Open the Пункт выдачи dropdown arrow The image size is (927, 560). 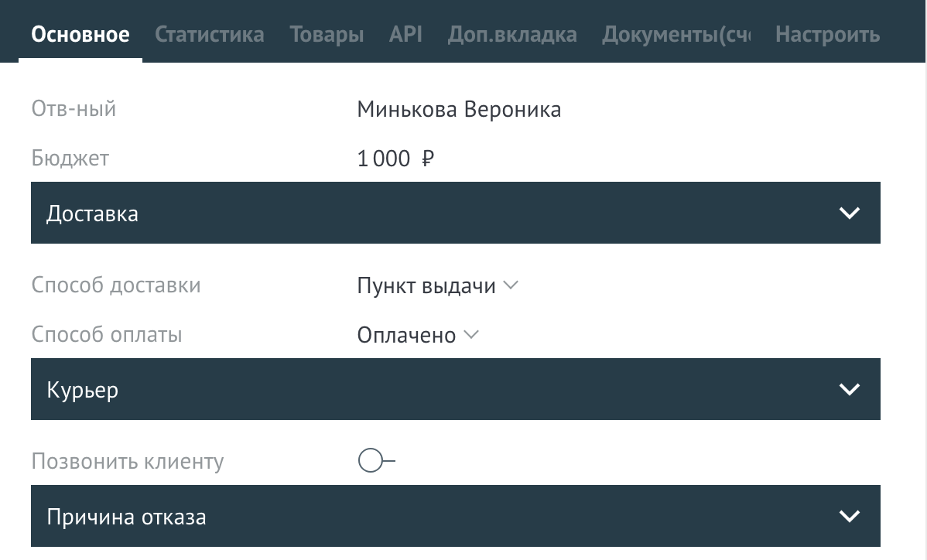(511, 285)
